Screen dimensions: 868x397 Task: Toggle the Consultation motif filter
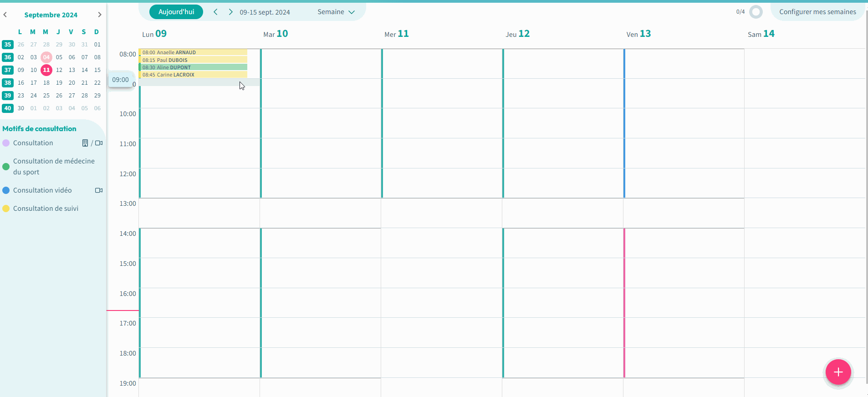[x=33, y=143]
